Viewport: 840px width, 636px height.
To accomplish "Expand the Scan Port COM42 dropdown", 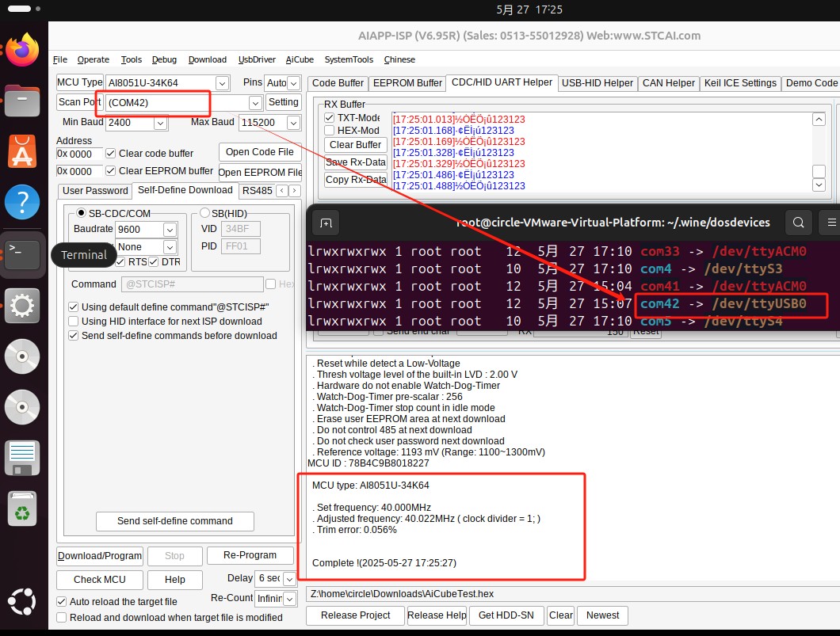I will 255,102.
